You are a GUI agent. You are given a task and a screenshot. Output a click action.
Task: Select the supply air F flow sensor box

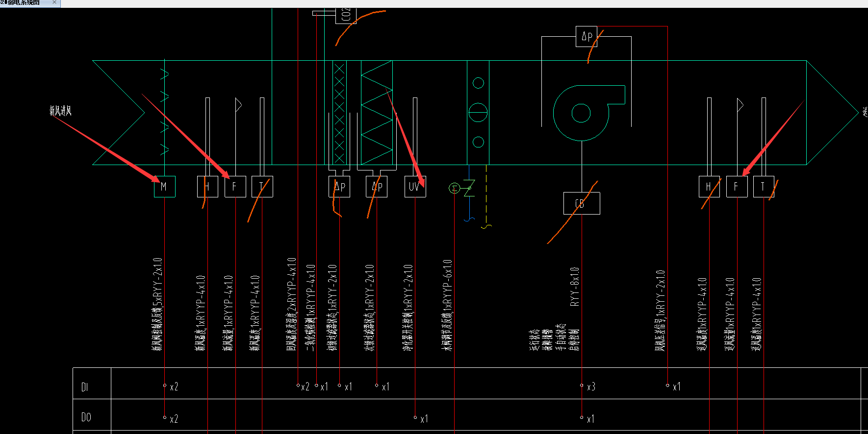(737, 187)
